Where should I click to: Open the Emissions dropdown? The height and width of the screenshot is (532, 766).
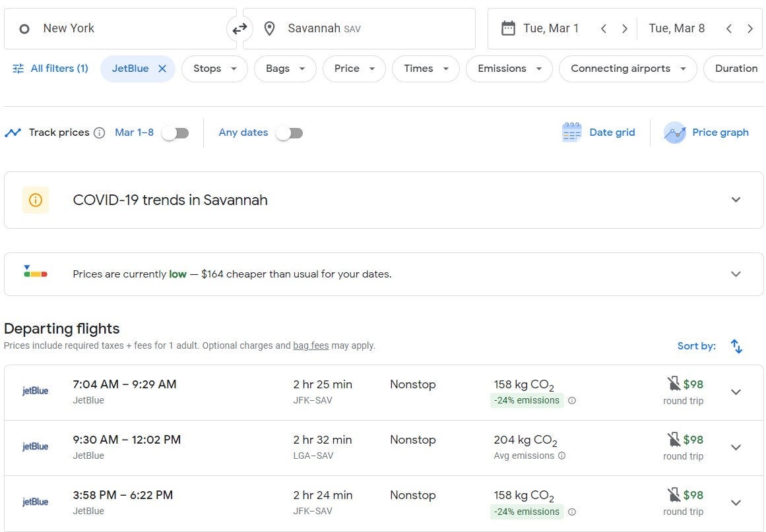pos(509,69)
